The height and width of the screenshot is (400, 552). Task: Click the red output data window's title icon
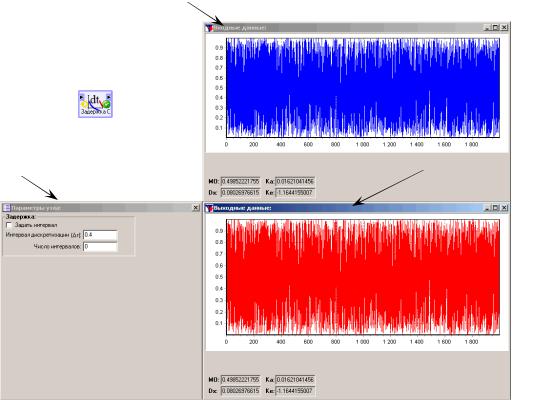click(x=209, y=208)
